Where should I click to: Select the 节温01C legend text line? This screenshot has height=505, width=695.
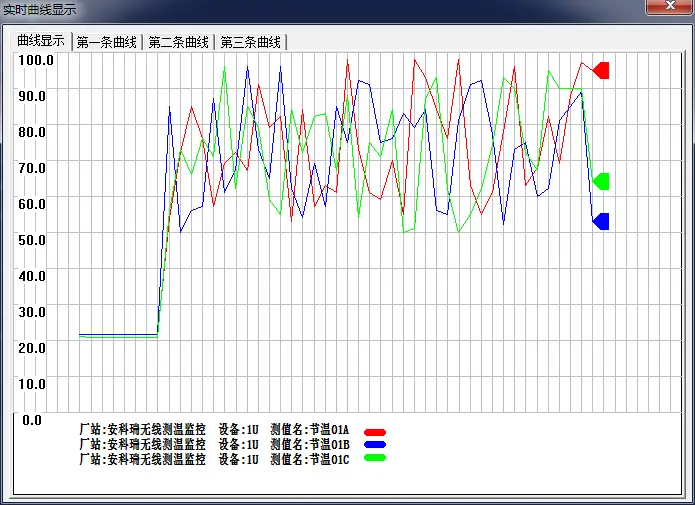(214, 459)
